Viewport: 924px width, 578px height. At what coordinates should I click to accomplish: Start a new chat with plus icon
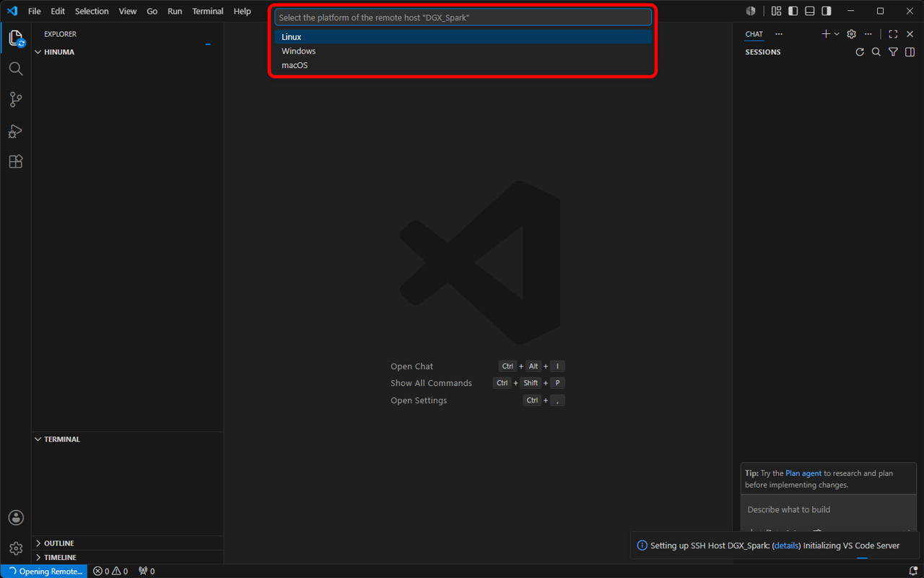click(826, 34)
